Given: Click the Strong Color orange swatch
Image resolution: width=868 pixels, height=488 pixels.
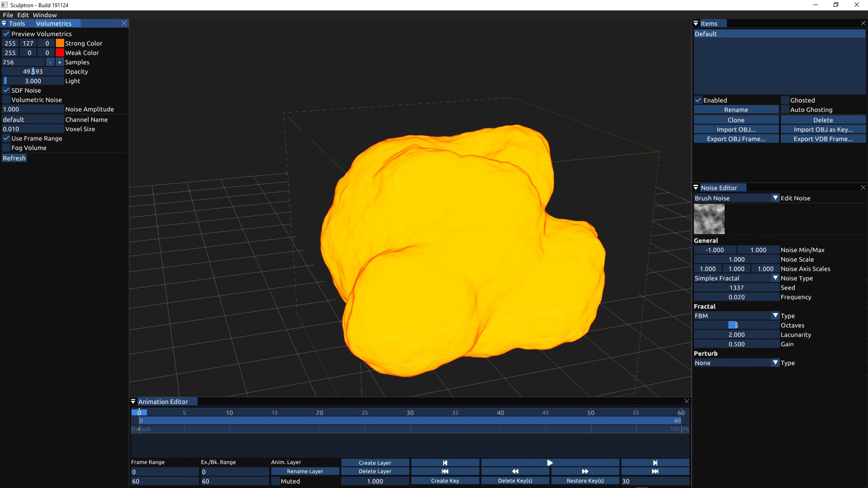Looking at the screenshot, I should coord(60,43).
